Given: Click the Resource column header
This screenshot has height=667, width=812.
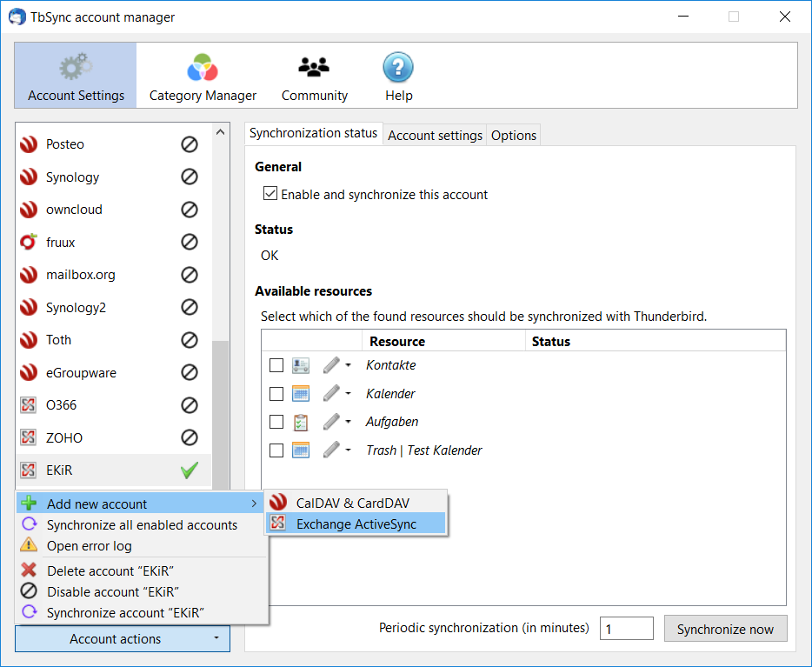Looking at the screenshot, I should 443,341.
